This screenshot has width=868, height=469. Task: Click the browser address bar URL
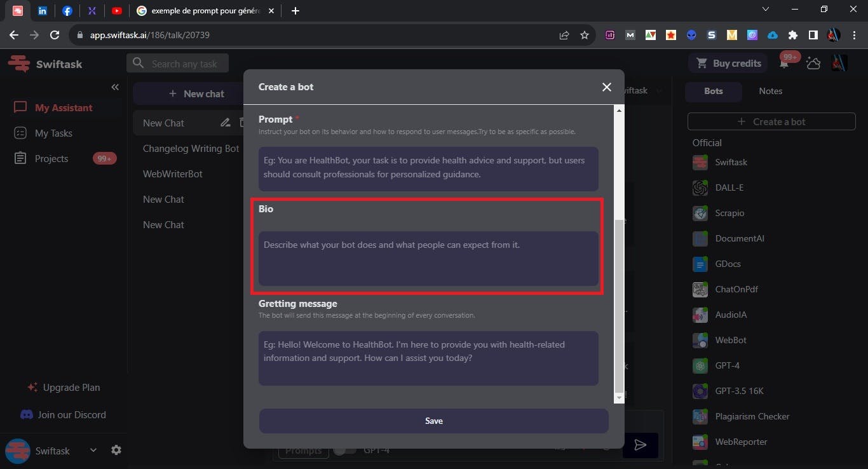(x=150, y=36)
